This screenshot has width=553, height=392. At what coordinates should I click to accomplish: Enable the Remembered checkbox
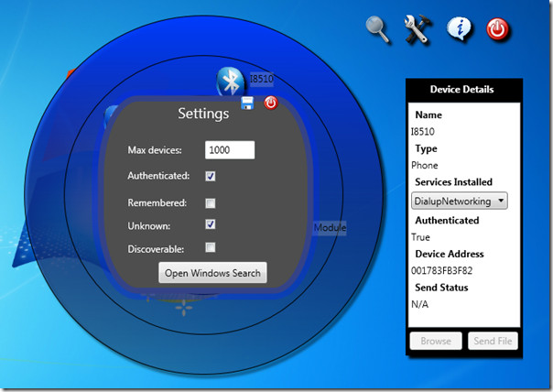tap(211, 203)
